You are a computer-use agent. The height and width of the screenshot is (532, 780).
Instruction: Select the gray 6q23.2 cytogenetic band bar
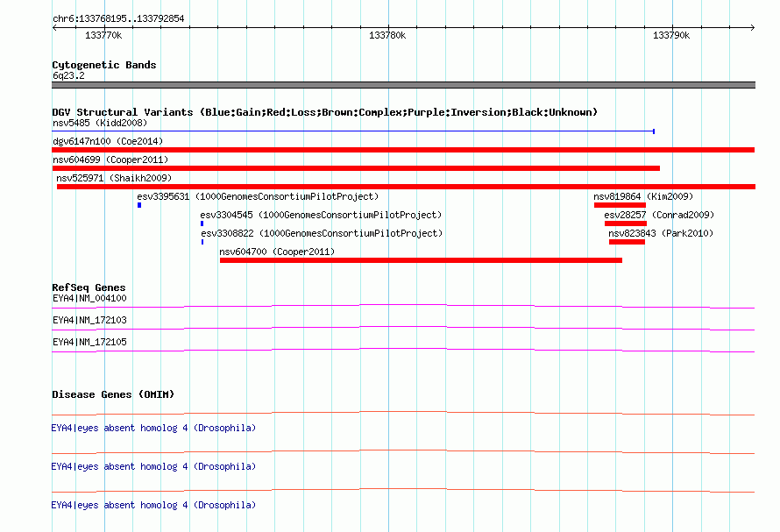(403, 85)
